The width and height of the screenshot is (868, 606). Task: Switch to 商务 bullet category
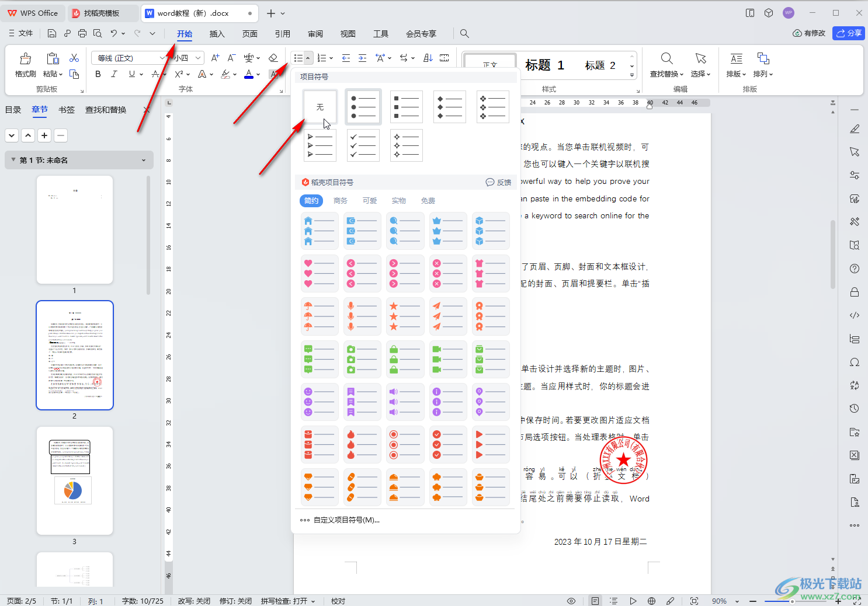tap(341, 201)
